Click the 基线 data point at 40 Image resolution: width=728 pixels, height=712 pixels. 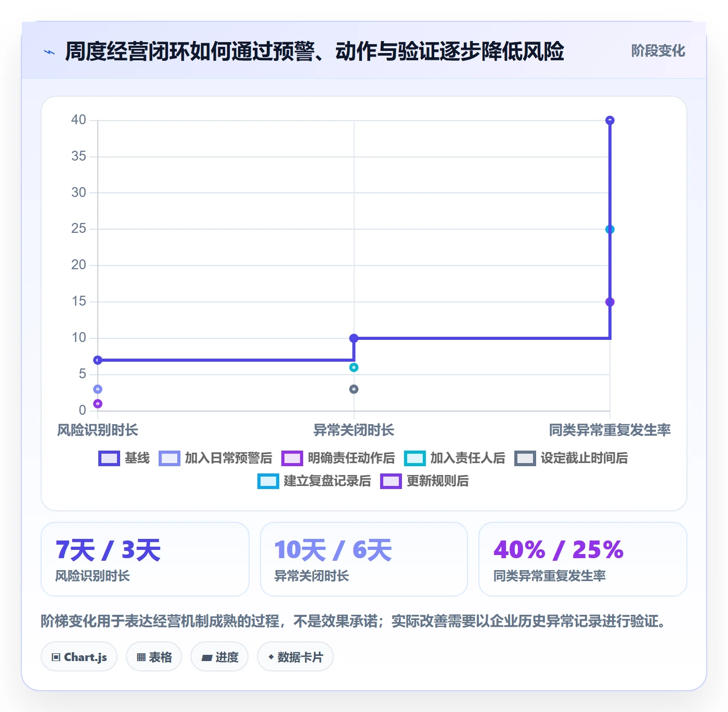[x=610, y=121]
